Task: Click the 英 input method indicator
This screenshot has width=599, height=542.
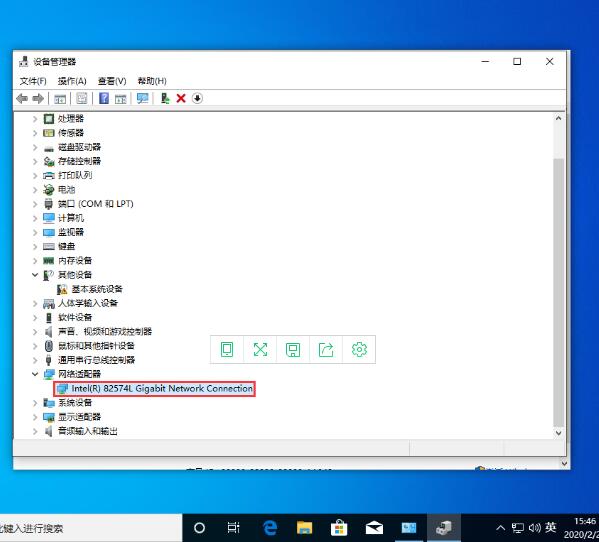Action: coord(550,528)
